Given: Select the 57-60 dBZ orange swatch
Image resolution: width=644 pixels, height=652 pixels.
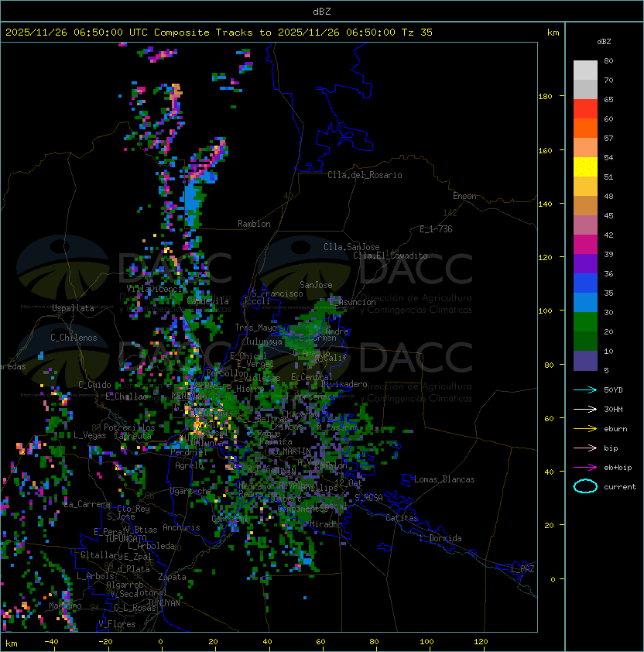Looking at the screenshot, I should [x=585, y=129].
